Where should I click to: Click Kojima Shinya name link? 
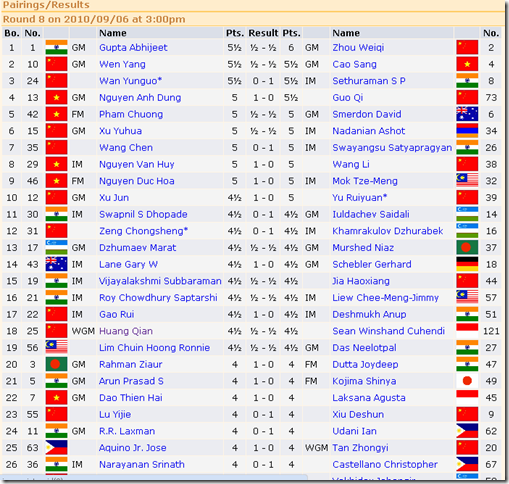[364, 381]
